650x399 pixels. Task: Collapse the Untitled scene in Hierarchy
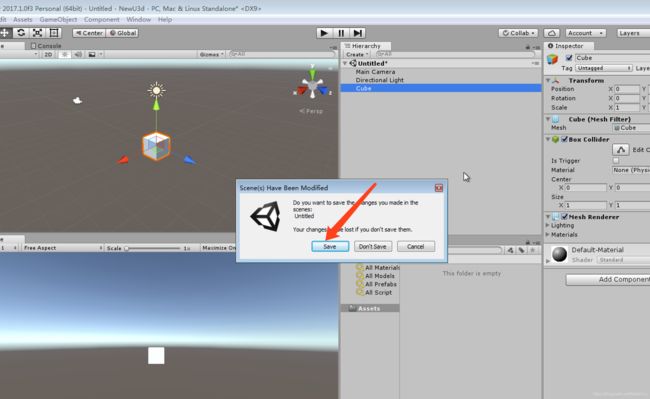pos(344,63)
